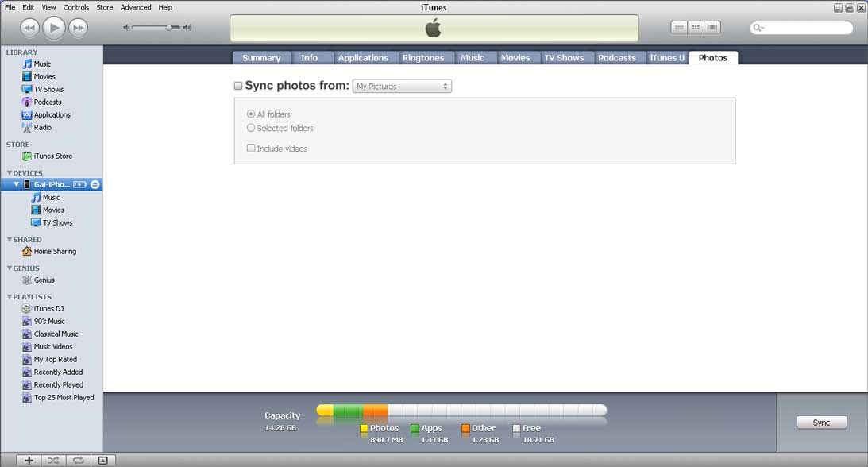Open the Controls menu

75,7
